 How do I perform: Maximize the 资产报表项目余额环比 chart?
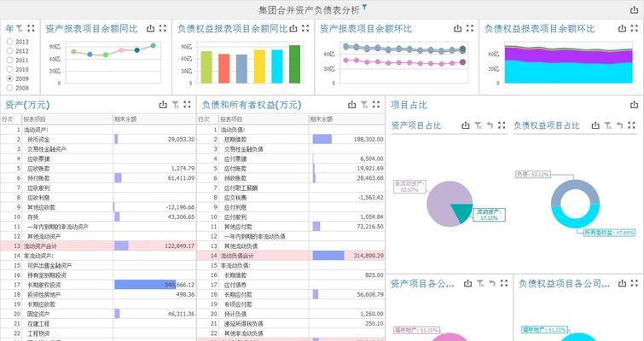tap(470, 28)
